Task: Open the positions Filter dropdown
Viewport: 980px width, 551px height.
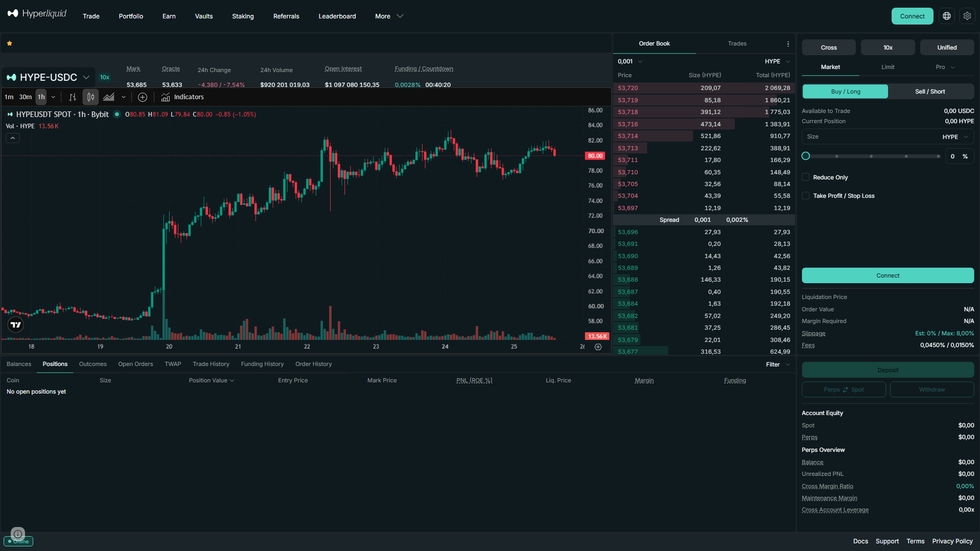Action: (x=778, y=364)
